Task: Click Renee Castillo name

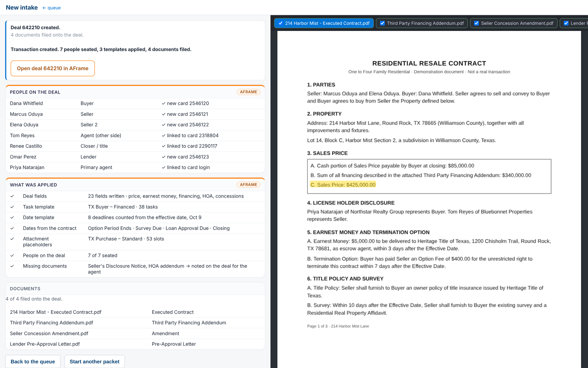Action: tap(26, 146)
